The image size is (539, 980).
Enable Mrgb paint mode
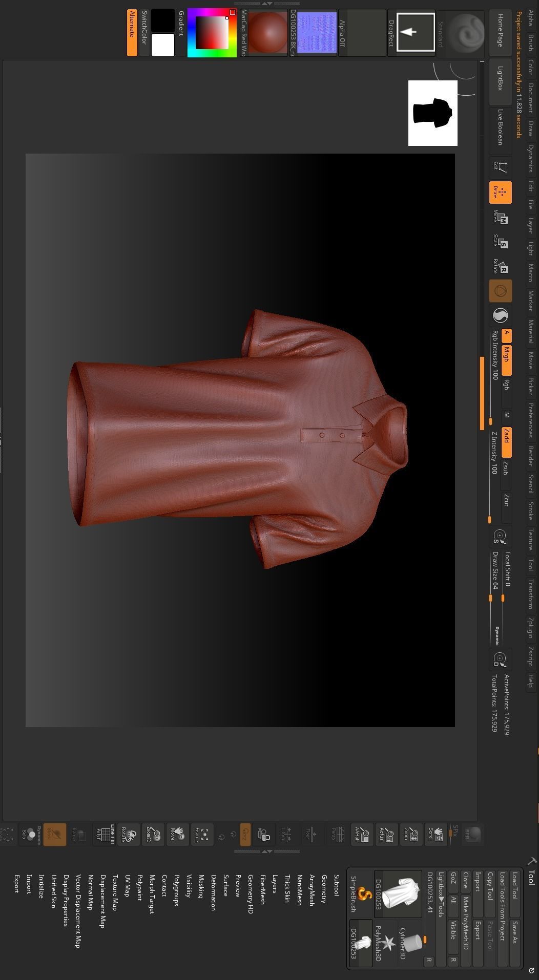pos(506,360)
